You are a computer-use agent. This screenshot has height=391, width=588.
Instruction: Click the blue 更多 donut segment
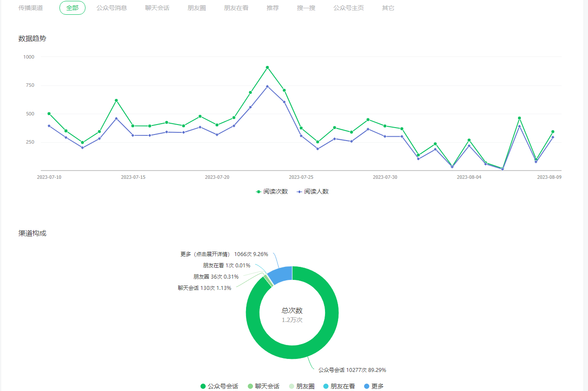(x=281, y=275)
